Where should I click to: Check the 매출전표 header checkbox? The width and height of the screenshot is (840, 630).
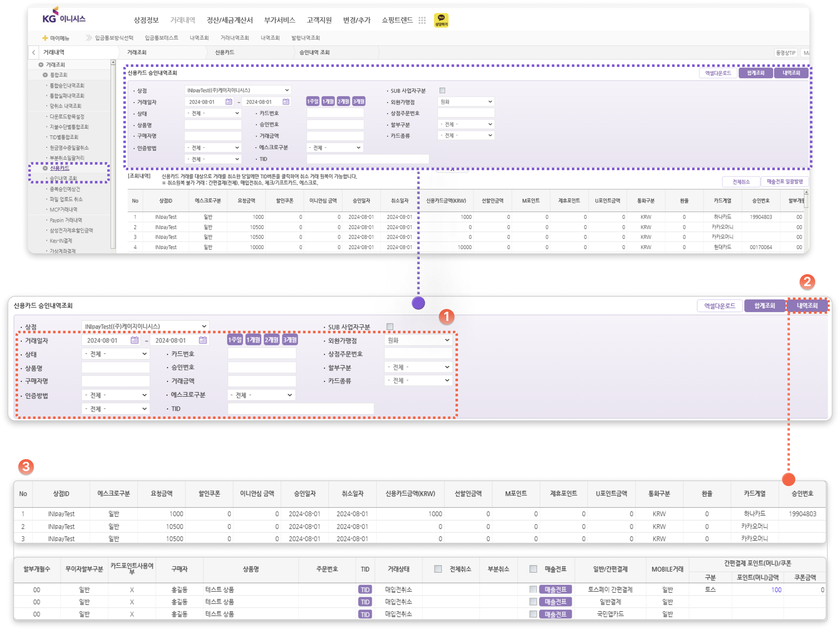pyautogui.click(x=533, y=569)
